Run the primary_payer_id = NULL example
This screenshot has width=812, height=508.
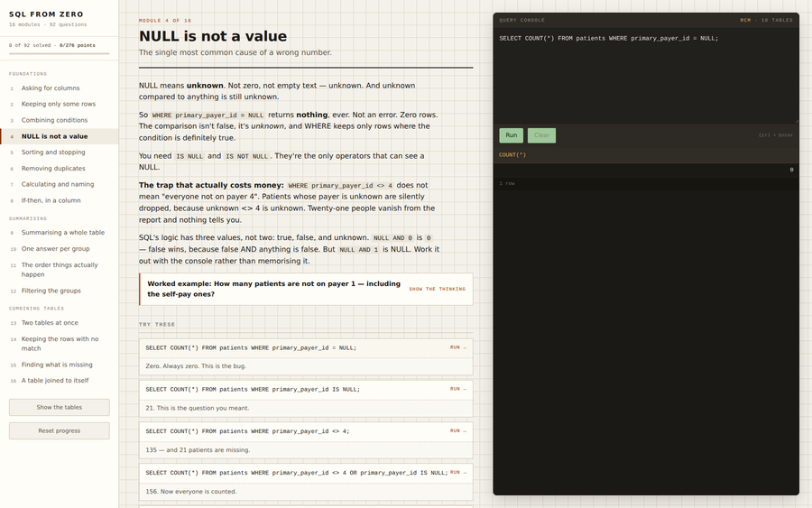pyautogui.click(x=457, y=347)
